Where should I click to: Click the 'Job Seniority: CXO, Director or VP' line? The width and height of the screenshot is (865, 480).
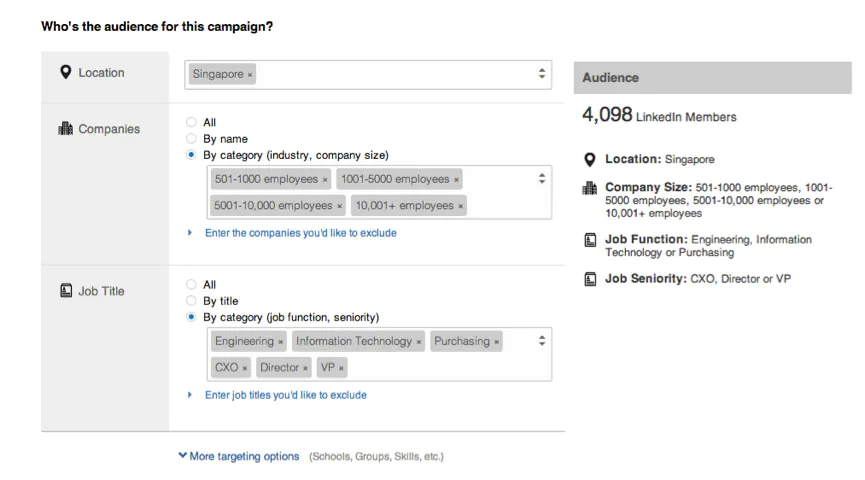pyautogui.click(x=698, y=279)
